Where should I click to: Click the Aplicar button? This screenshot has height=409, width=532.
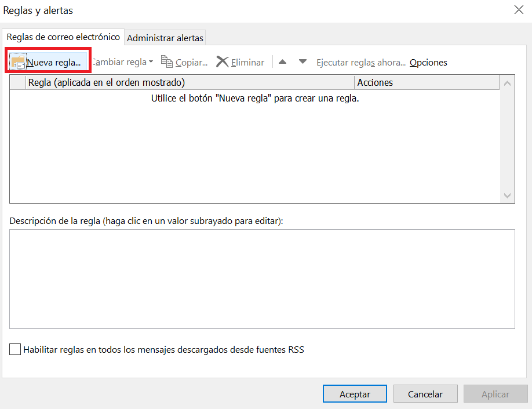[495, 394]
